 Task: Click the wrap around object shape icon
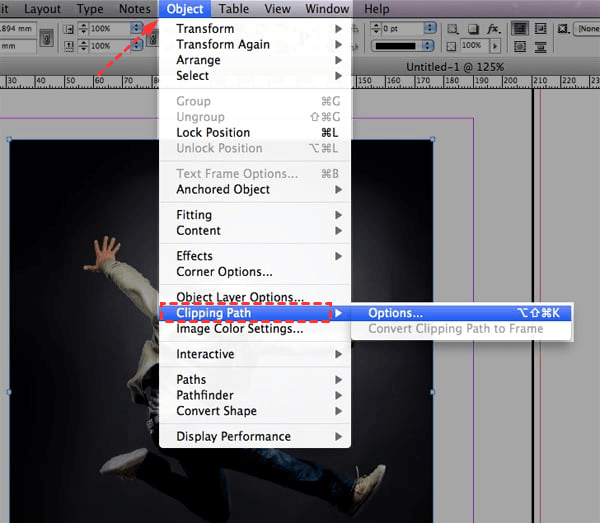521,47
